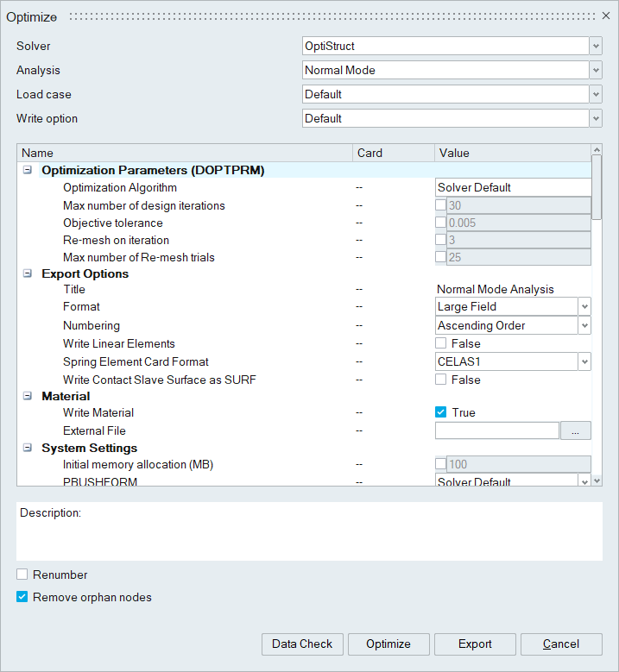
Task: Enable the Renumber checkbox
Action: click(x=22, y=575)
